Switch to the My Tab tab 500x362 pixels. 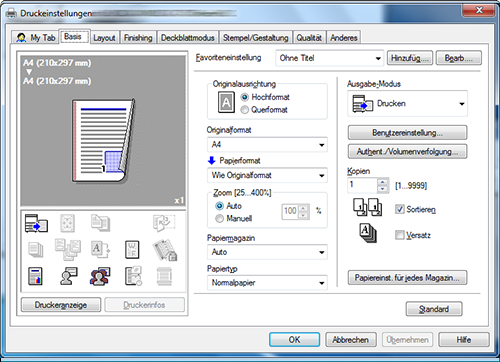(36, 38)
